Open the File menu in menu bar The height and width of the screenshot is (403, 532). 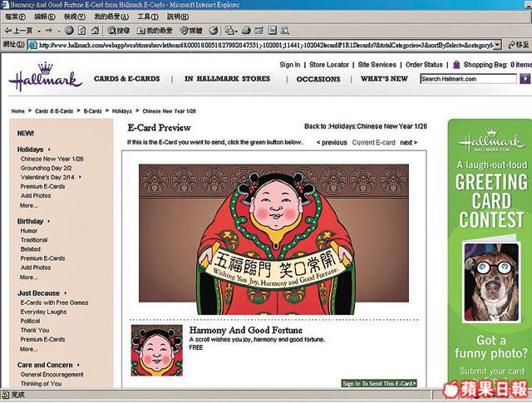tap(15, 17)
